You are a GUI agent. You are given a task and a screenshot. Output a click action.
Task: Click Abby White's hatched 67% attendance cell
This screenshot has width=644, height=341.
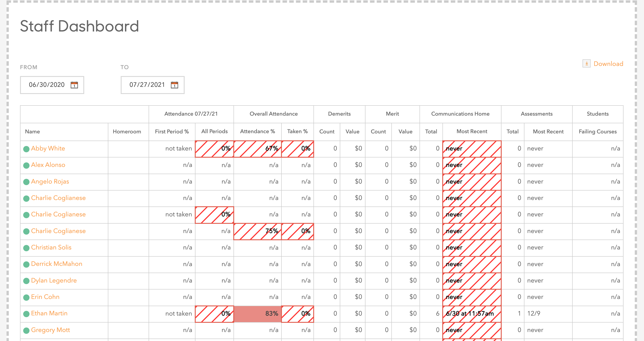[x=258, y=149]
